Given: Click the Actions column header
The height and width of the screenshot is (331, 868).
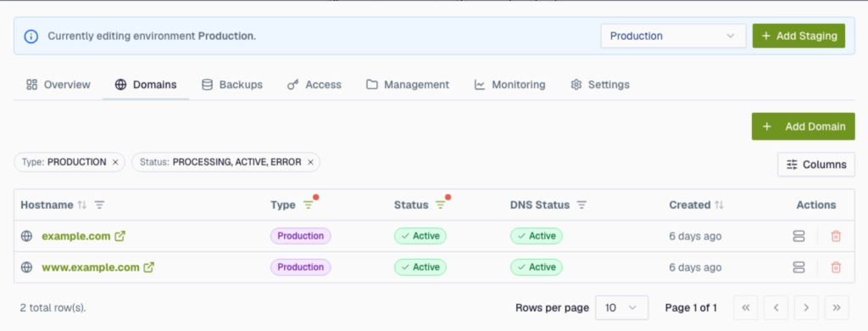Looking at the screenshot, I should [816, 205].
